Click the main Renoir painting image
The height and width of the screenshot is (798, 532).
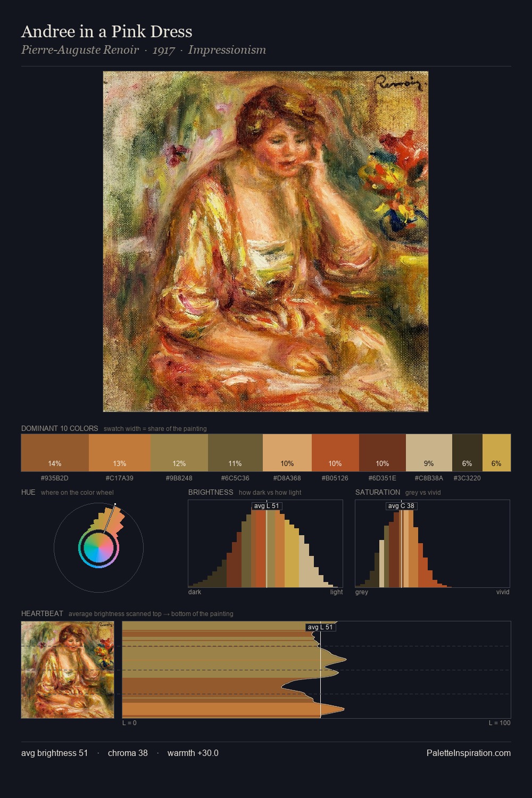tap(265, 242)
